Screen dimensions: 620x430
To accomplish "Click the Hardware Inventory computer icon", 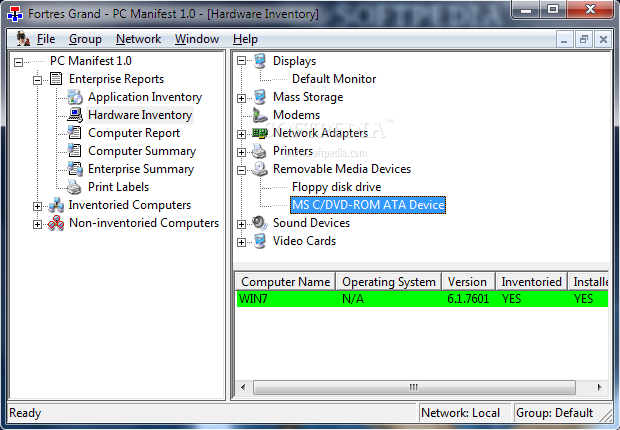I will [x=75, y=115].
